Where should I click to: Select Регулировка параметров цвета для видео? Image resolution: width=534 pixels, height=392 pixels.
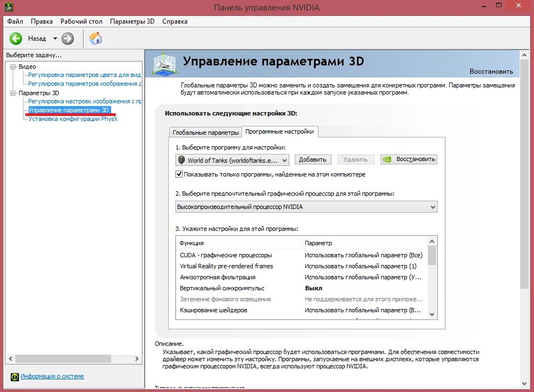(x=84, y=75)
